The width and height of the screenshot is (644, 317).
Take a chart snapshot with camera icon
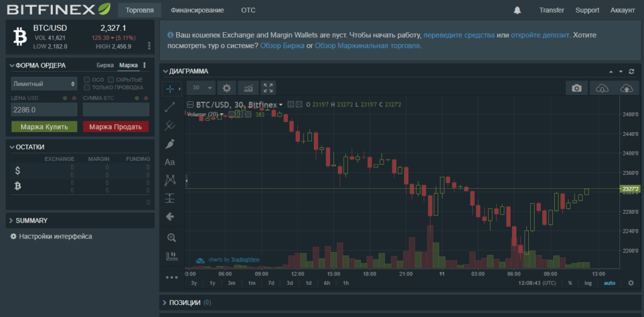coord(577,88)
